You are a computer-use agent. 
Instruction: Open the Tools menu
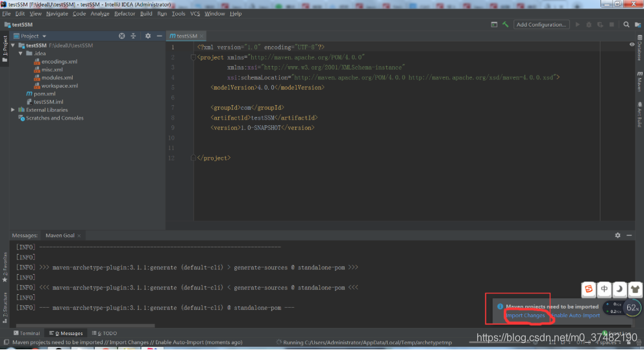click(179, 14)
